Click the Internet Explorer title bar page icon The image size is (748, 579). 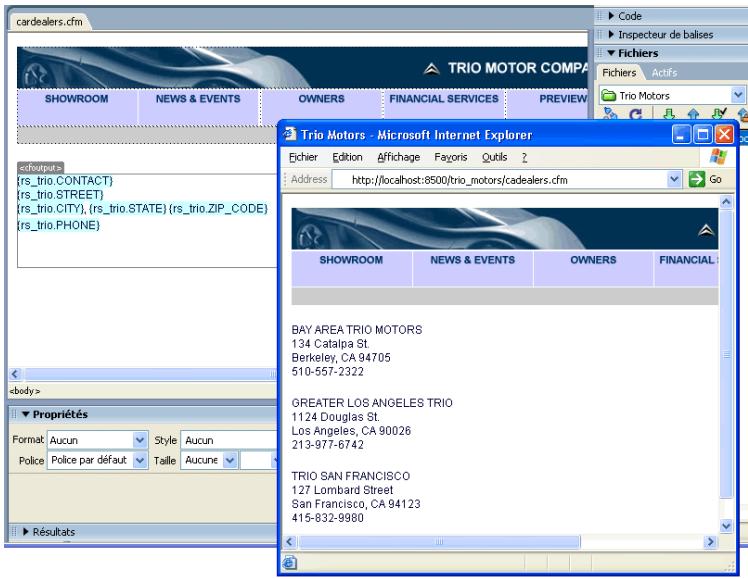tap(289, 134)
